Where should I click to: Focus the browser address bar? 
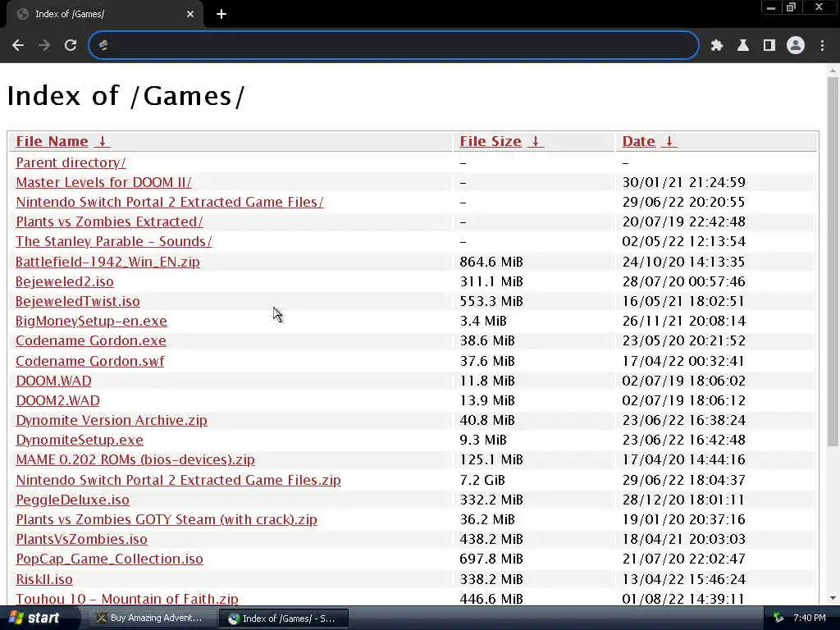point(394,45)
